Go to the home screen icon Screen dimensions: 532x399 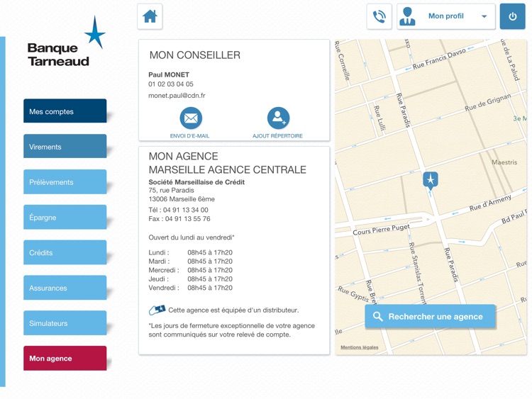click(x=150, y=16)
